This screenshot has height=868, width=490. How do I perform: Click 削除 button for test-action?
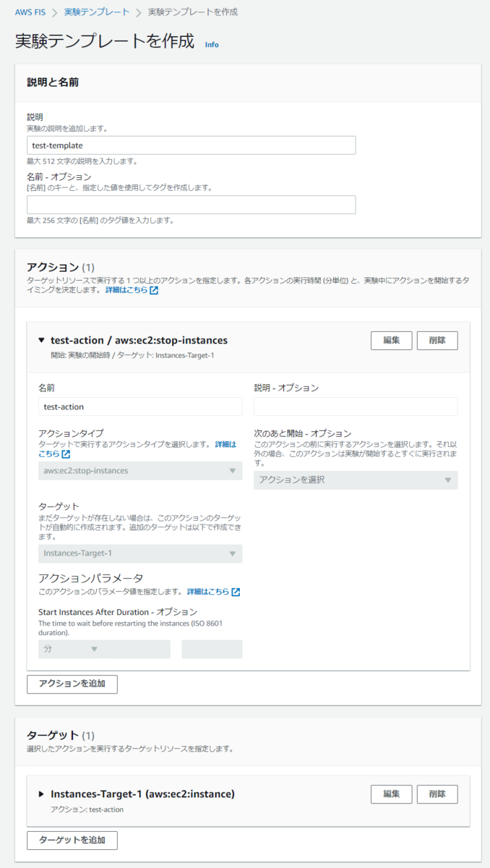click(x=437, y=341)
